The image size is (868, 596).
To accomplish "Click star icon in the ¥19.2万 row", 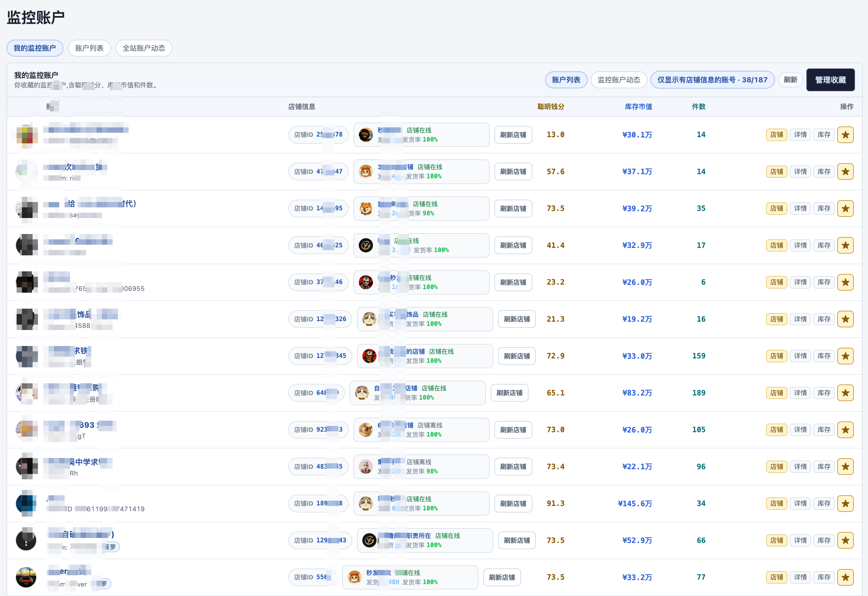I will click(x=845, y=319).
